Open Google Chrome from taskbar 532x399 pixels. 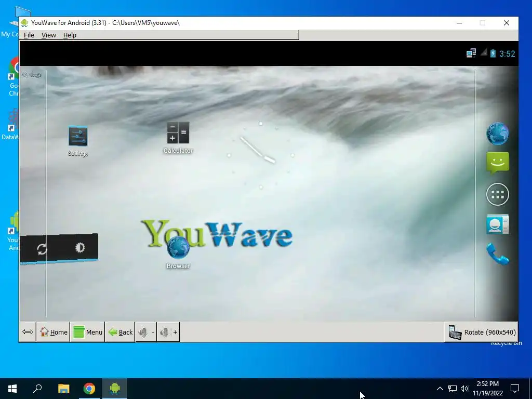click(x=89, y=389)
